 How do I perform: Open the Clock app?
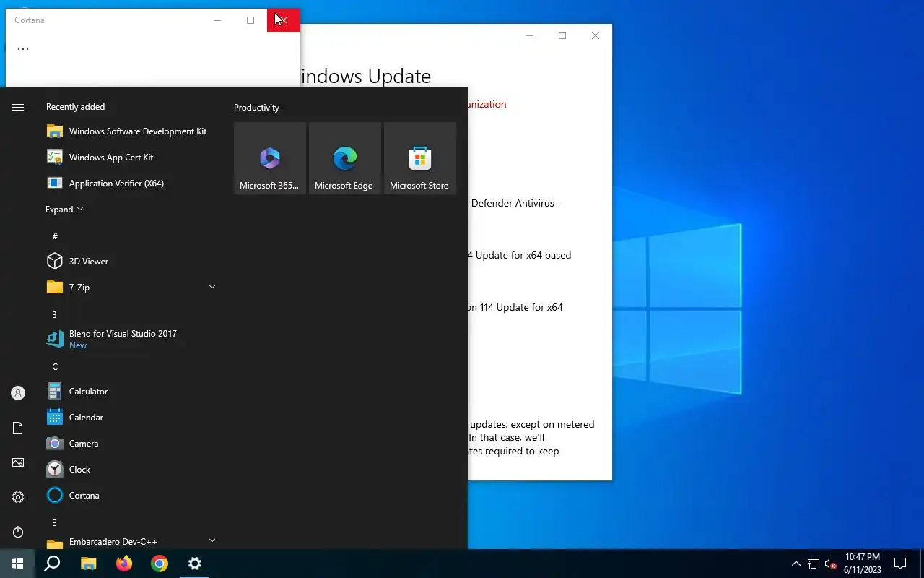pyautogui.click(x=130, y=470)
